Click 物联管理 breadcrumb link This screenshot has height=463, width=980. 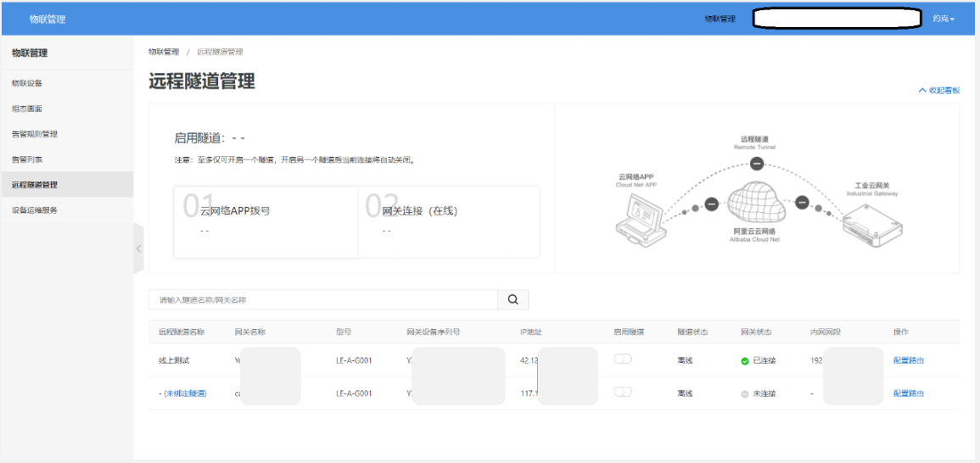click(x=164, y=52)
